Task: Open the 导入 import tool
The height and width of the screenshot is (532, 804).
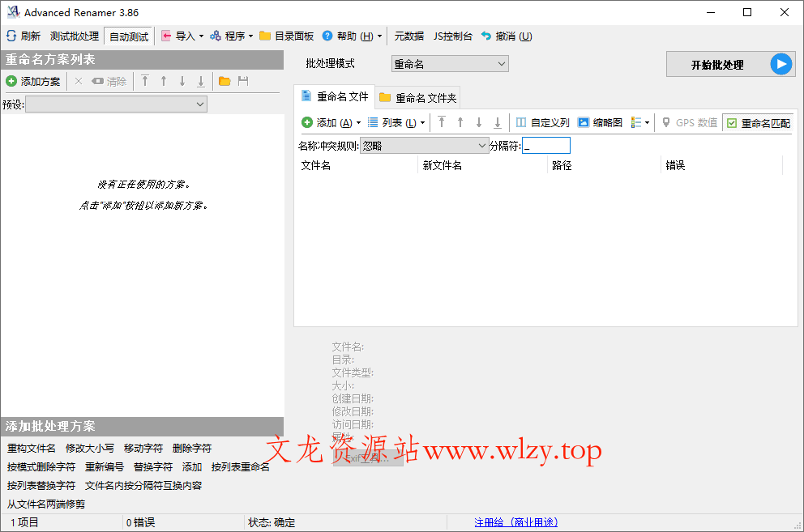Action: (x=179, y=36)
